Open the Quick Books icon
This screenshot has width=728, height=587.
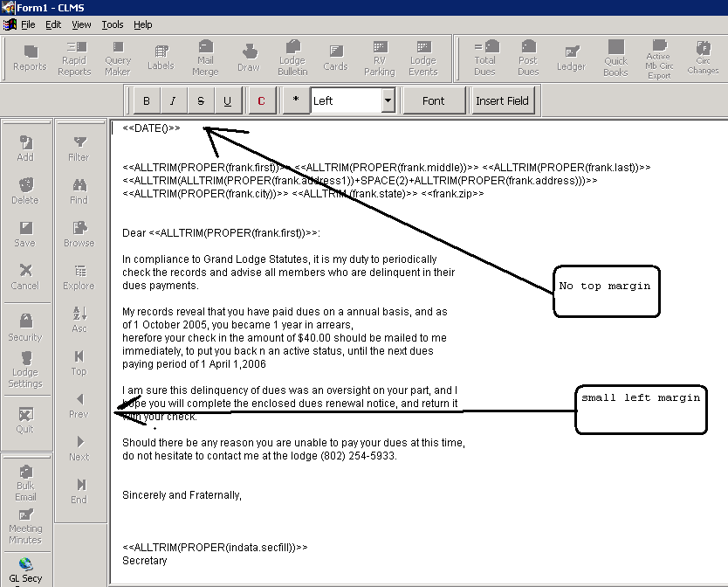pyautogui.click(x=615, y=58)
